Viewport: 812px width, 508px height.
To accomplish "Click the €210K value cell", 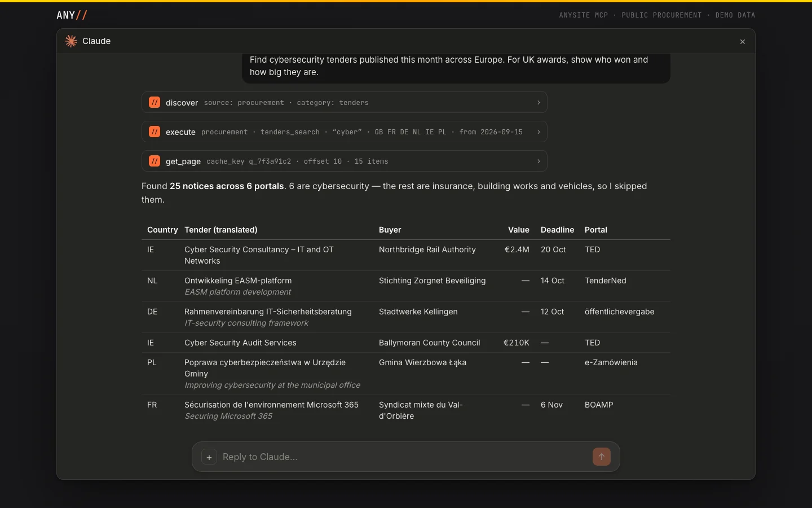I will 517,343.
